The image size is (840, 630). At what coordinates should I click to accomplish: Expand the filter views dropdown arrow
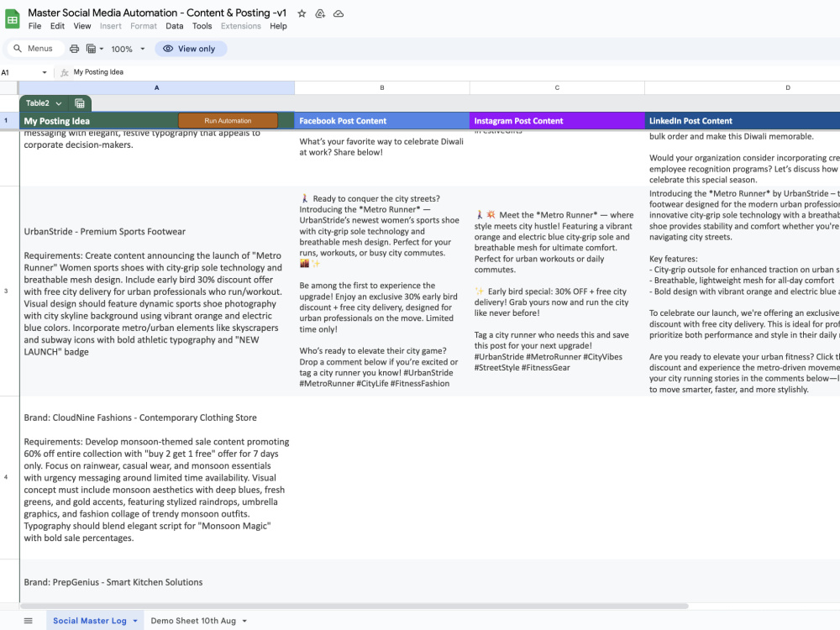(x=102, y=49)
